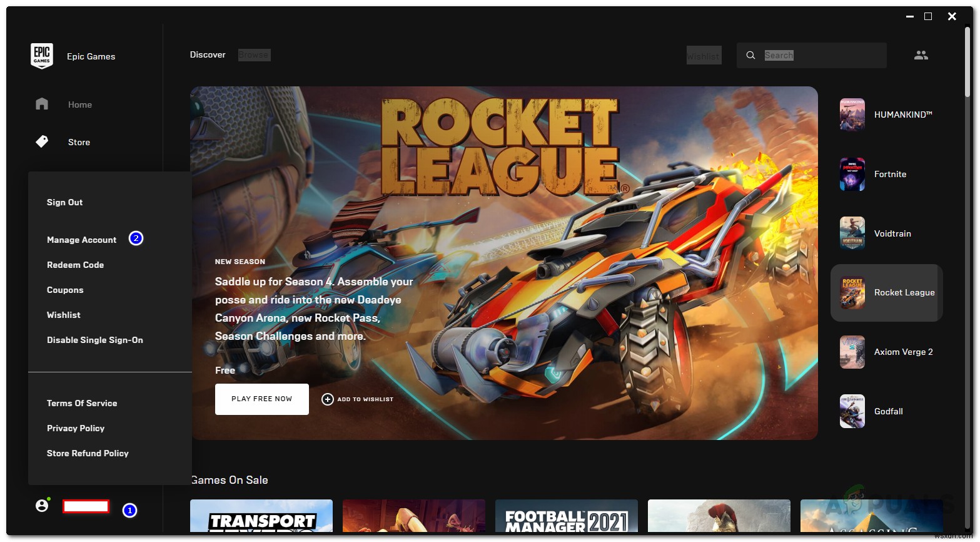The width and height of the screenshot is (980, 542).
Task: Open the user avatar at bottom left
Action: click(x=41, y=505)
